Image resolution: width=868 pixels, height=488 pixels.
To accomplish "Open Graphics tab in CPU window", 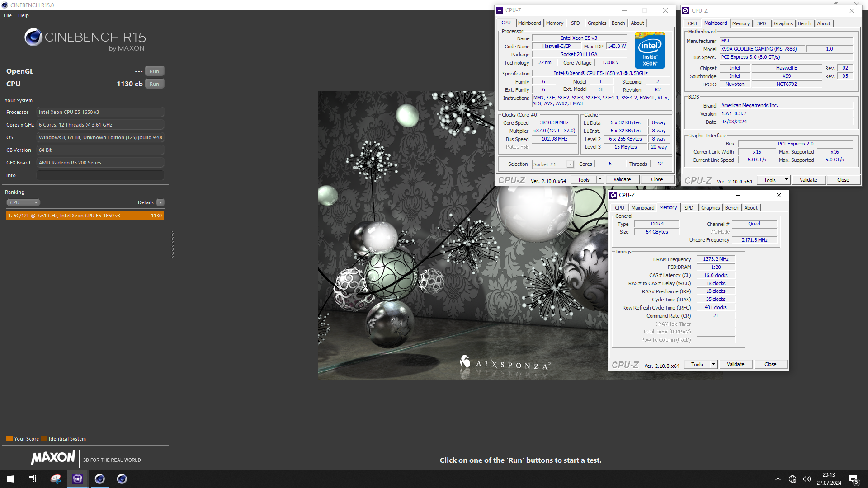I will [x=597, y=23].
